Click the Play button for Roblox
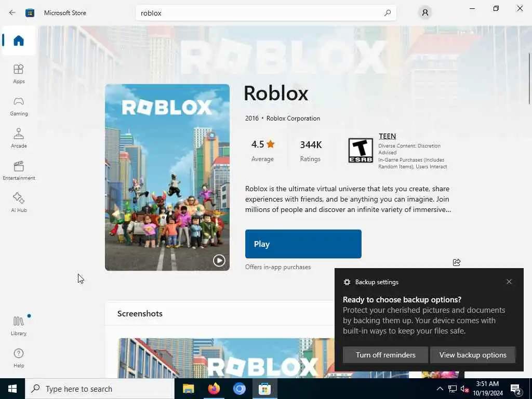The image size is (532, 399). tap(303, 244)
